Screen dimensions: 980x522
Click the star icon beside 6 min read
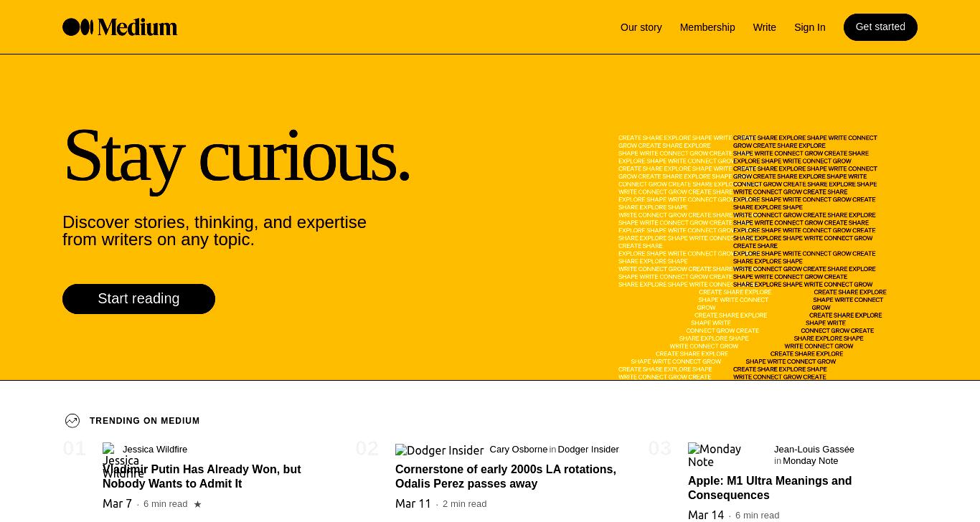(x=198, y=504)
